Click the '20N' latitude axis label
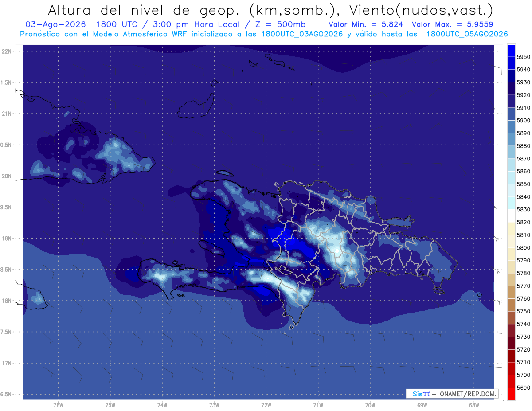 click(7, 176)
